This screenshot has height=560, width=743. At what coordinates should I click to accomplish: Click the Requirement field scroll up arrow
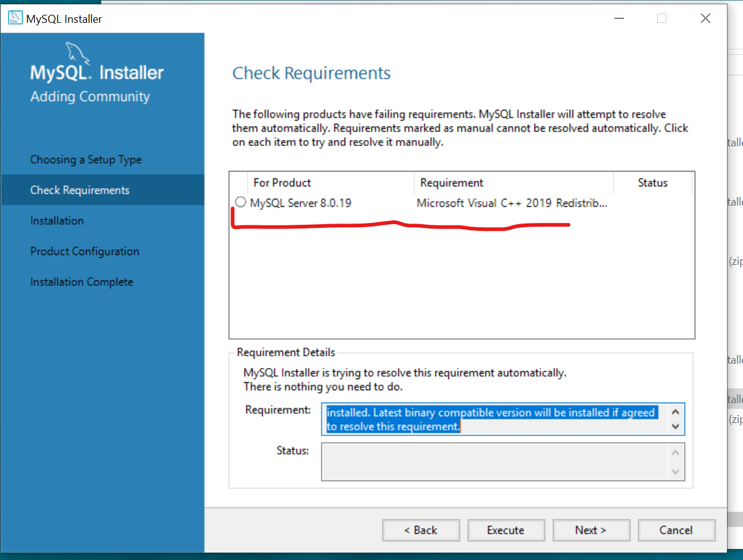675,412
